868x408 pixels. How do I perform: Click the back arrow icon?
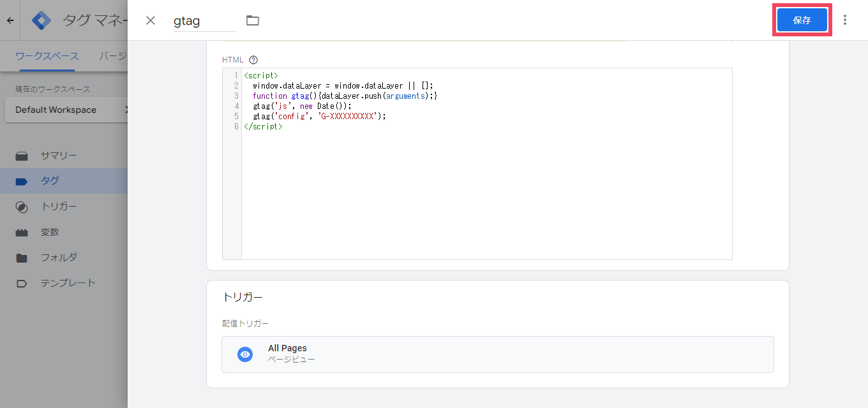click(x=10, y=20)
